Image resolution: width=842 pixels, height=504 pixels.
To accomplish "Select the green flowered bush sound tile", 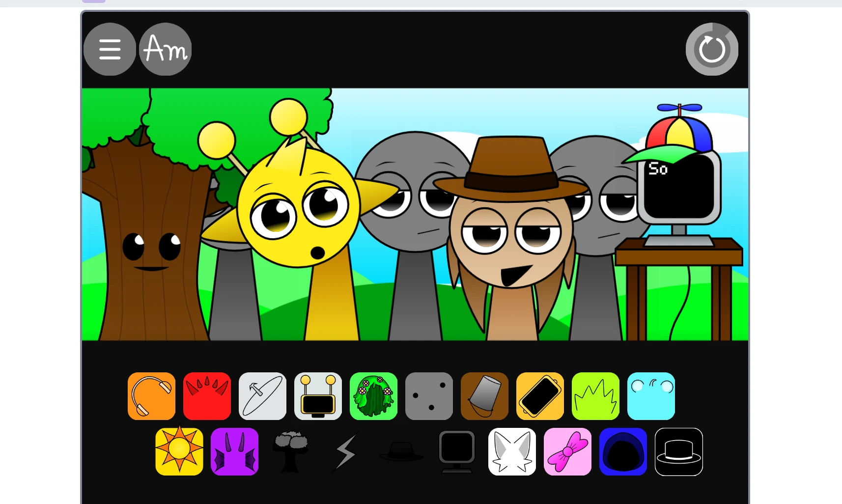I will (373, 396).
